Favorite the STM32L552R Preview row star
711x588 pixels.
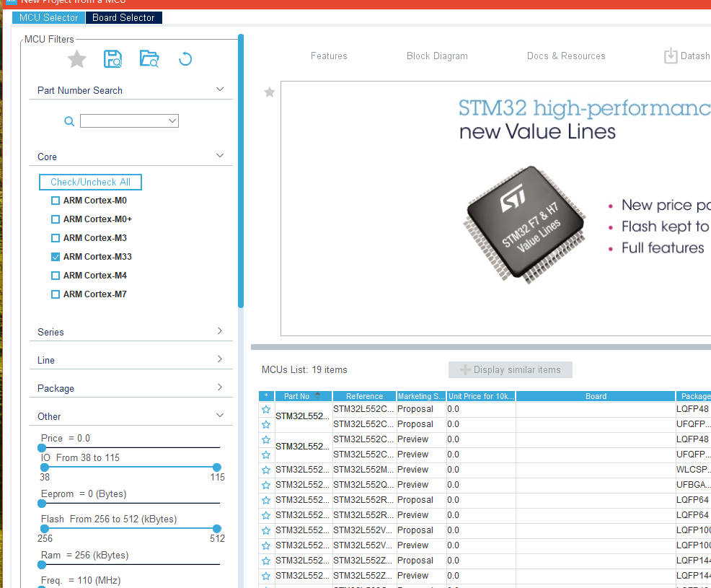[265, 515]
